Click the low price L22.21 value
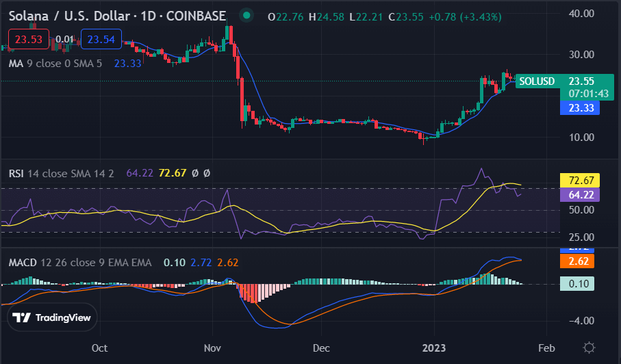This screenshot has height=364, width=621. point(366,17)
